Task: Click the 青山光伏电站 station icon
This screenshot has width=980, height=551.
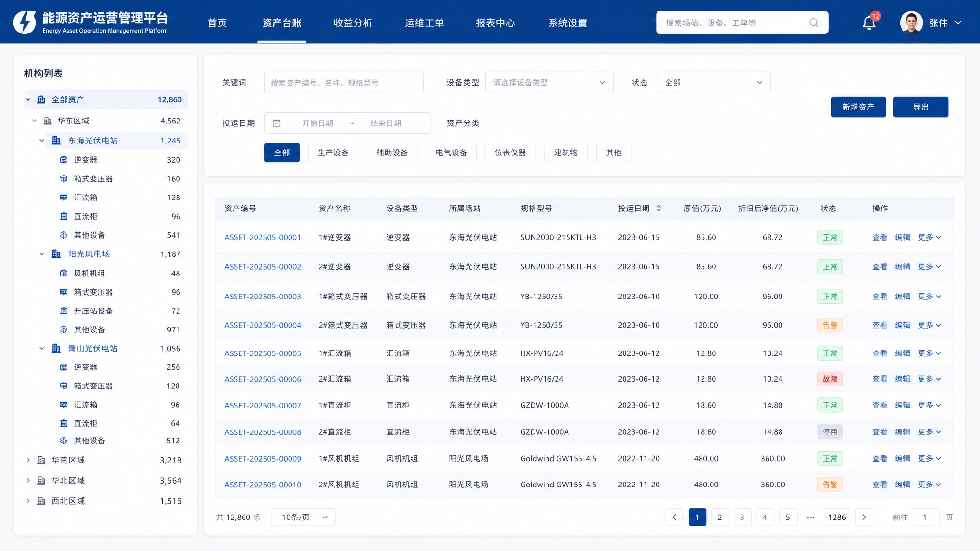Action: point(56,349)
